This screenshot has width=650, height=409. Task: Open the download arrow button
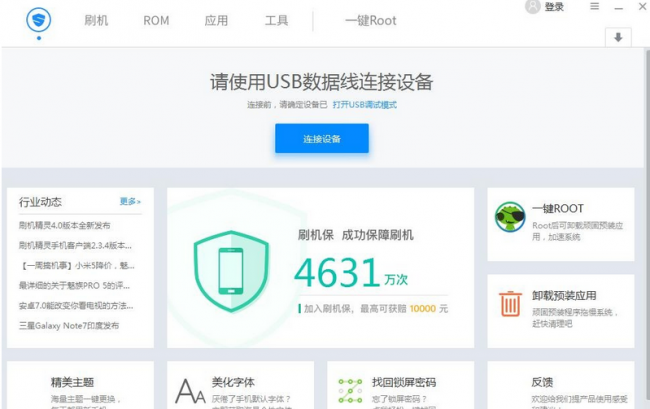click(x=618, y=37)
